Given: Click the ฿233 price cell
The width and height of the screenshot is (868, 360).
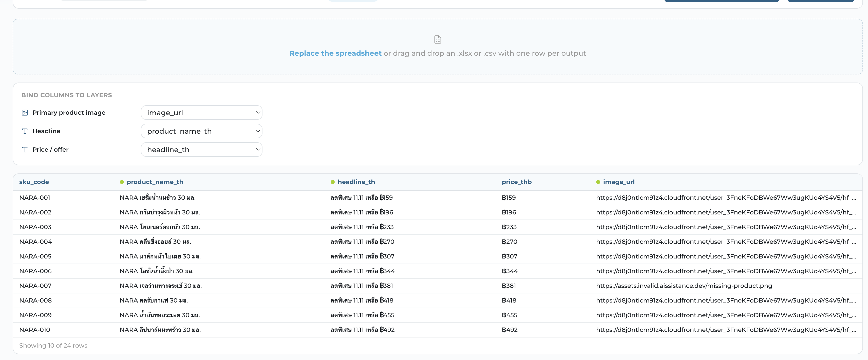Looking at the screenshot, I should pos(509,227).
